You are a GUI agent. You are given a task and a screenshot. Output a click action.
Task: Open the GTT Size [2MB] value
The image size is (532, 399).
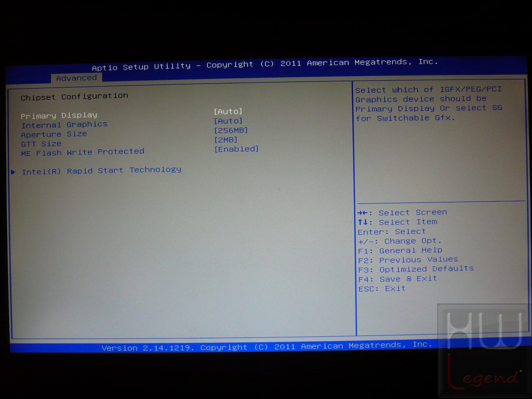click(x=226, y=140)
